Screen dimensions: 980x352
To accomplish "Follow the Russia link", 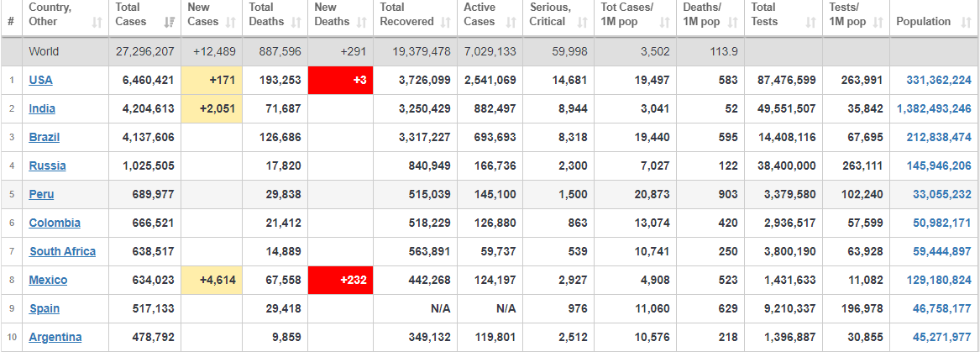I will [x=48, y=165].
